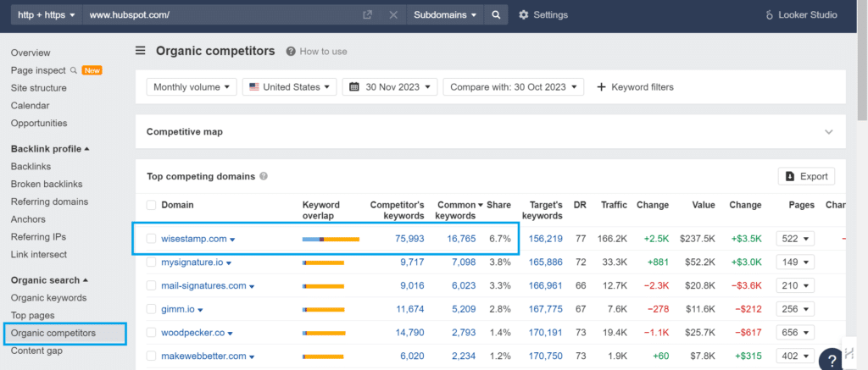Go to Overview in sidebar

click(31, 52)
